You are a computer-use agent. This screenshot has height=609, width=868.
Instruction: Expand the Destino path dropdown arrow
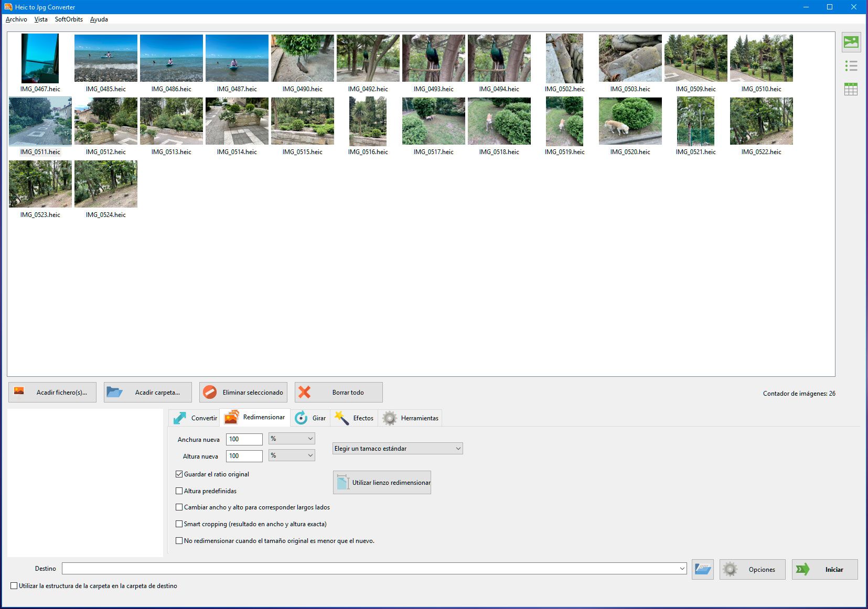click(682, 569)
